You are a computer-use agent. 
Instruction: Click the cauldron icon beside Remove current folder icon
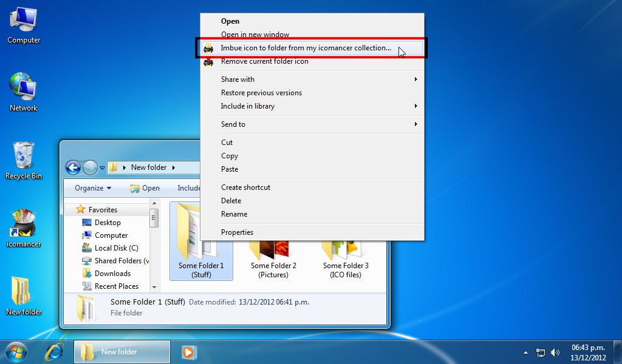click(x=208, y=62)
